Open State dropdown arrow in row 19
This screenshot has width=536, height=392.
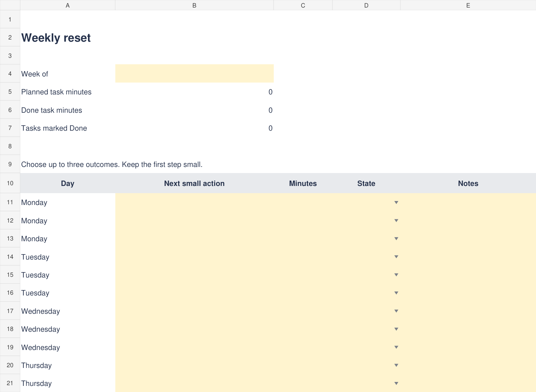pyautogui.click(x=396, y=347)
